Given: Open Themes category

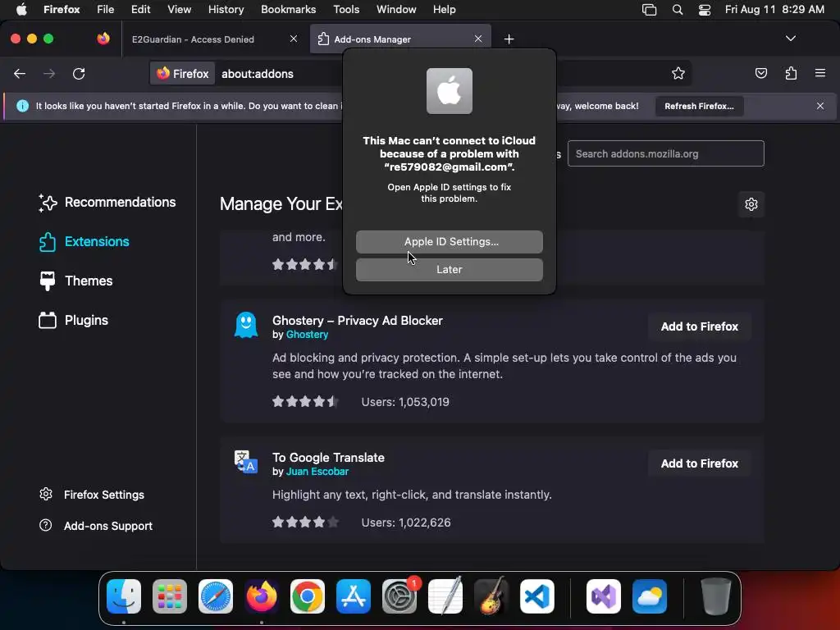Looking at the screenshot, I should (76, 281).
